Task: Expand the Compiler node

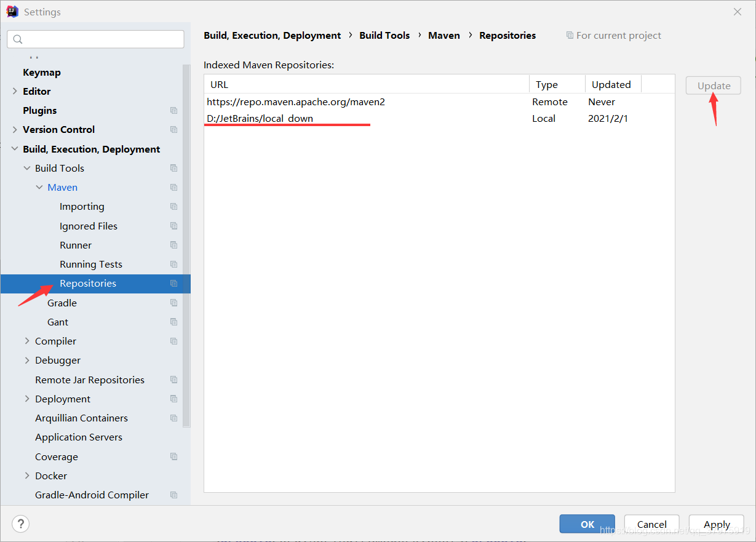Action: pyautogui.click(x=27, y=341)
